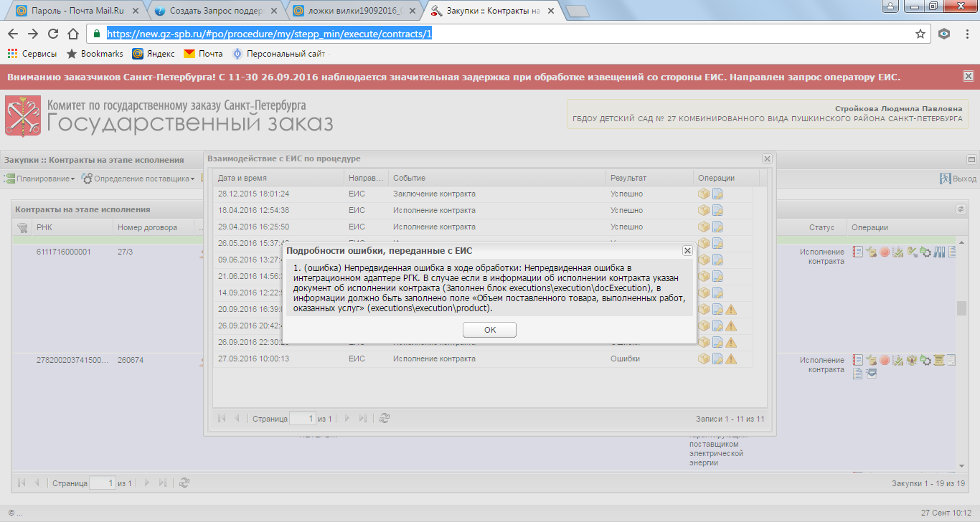Clear filters icon in contracts grid header
This screenshot has height=522, width=980.
click(x=22, y=228)
